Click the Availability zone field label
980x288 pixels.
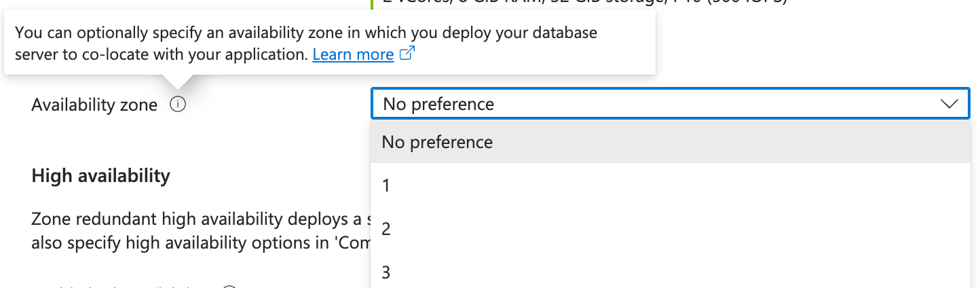point(94,105)
